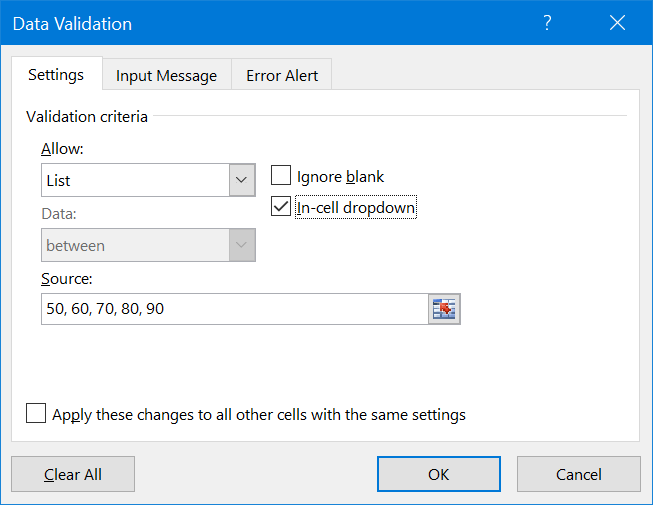Open the Input Message tab

pos(166,75)
